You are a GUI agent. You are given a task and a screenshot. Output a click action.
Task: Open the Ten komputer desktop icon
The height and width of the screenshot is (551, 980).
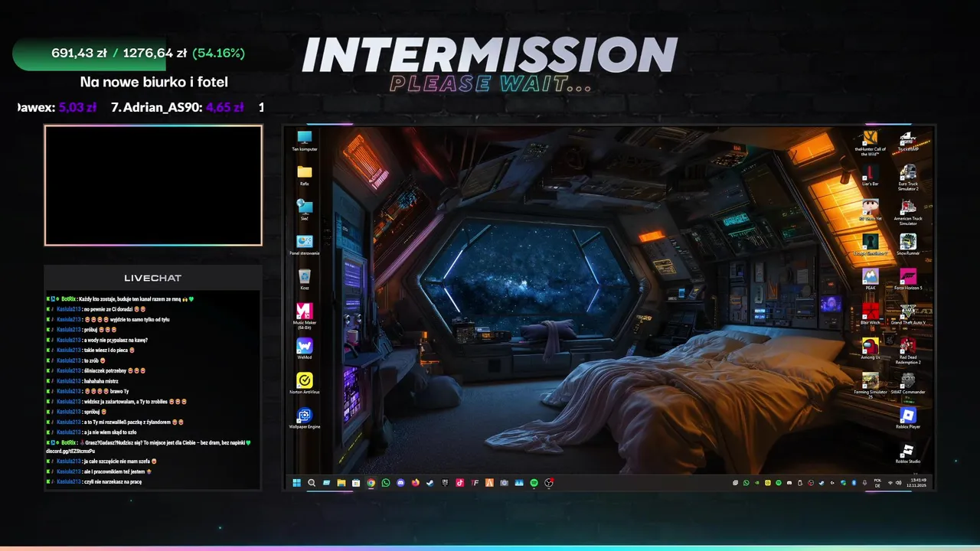pos(304,141)
